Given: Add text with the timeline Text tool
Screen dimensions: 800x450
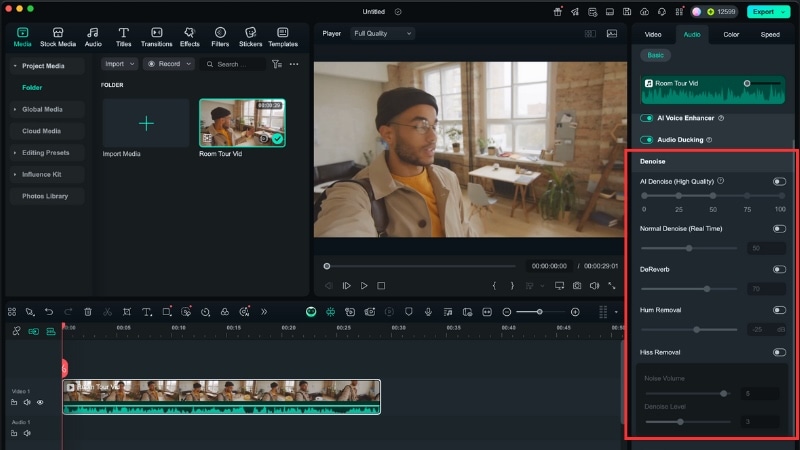Looking at the screenshot, I should [147, 312].
